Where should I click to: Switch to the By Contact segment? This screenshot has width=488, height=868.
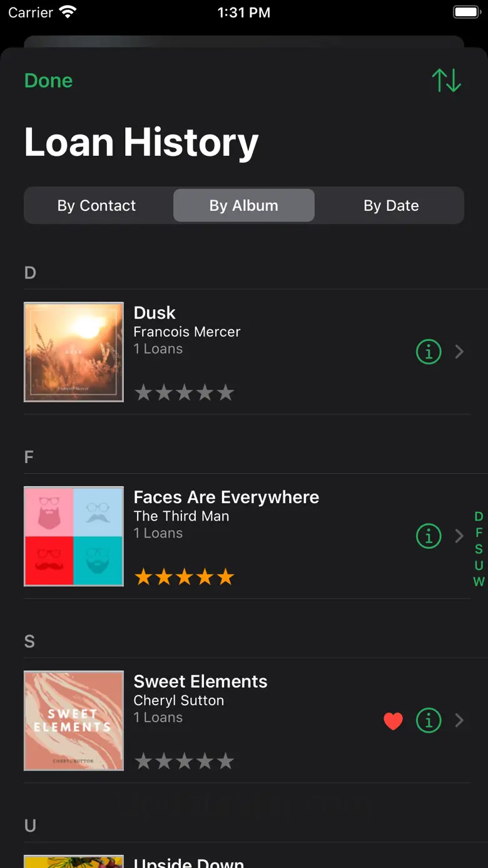pos(97,205)
